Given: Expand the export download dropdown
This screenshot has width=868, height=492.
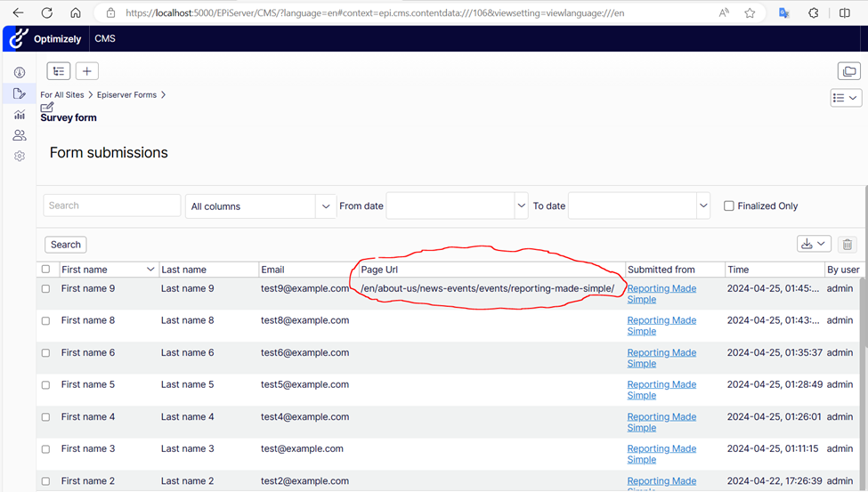Looking at the screenshot, I should (813, 244).
